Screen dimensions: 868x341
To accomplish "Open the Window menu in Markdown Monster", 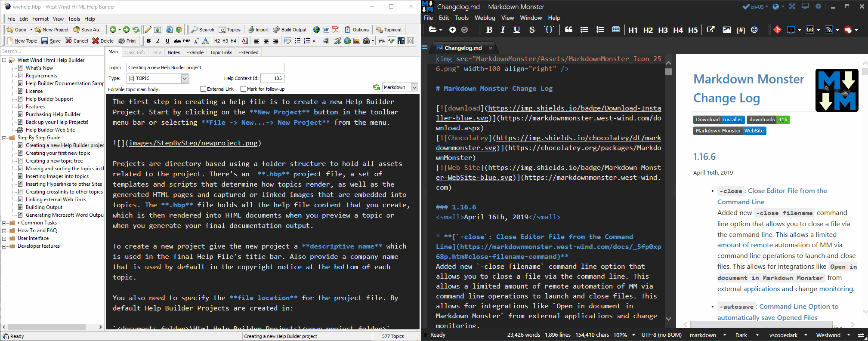I will (531, 18).
